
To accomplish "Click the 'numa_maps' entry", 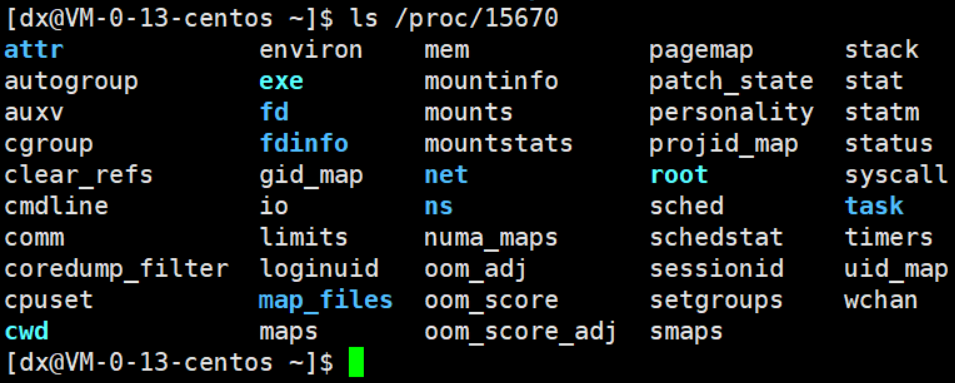I will [x=491, y=239].
